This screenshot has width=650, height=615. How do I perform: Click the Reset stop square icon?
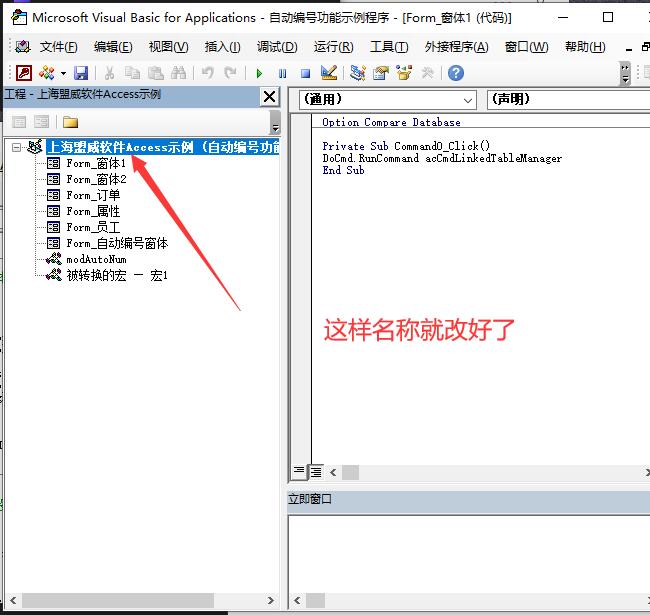coord(306,74)
